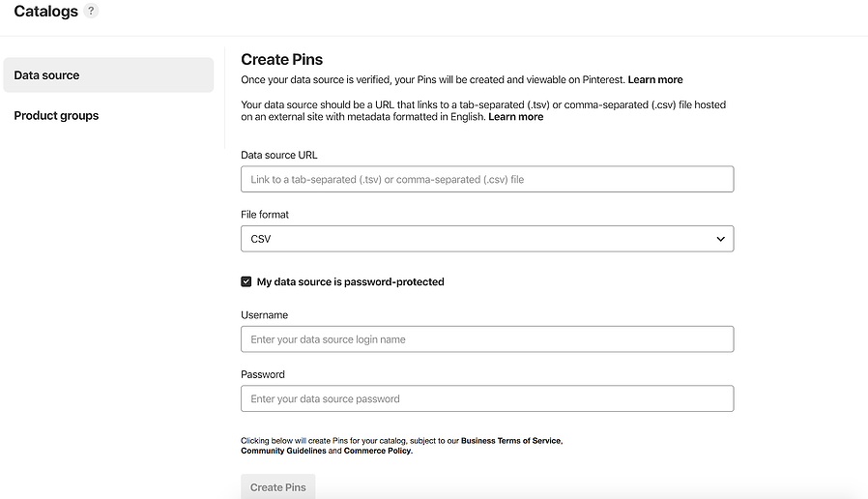This screenshot has width=868, height=499.
Task: Click the 'My data source is password-protected' label
Action: click(x=350, y=282)
